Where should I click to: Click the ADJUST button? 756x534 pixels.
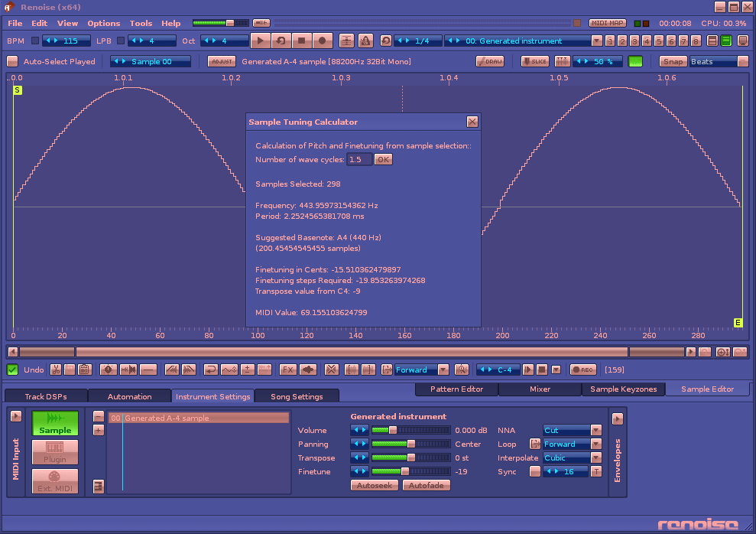pyautogui.click(x=222, y=62)
